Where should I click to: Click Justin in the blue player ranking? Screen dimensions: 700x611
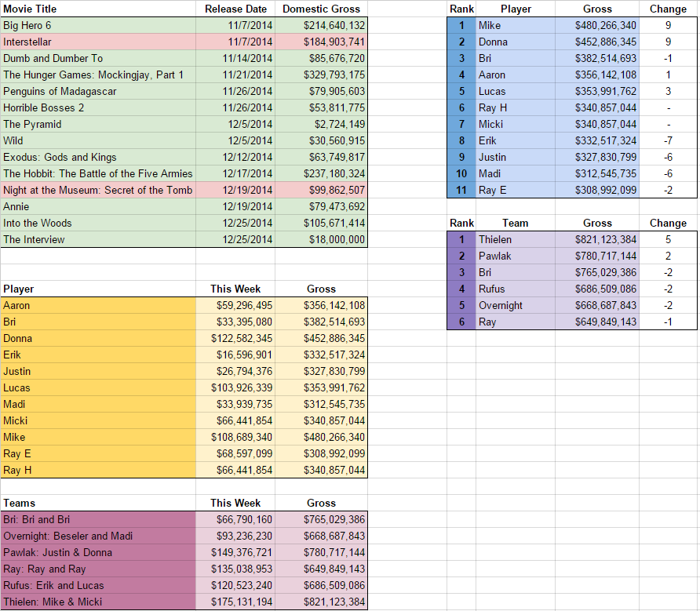pyautogui.click(x=515, y=158)
